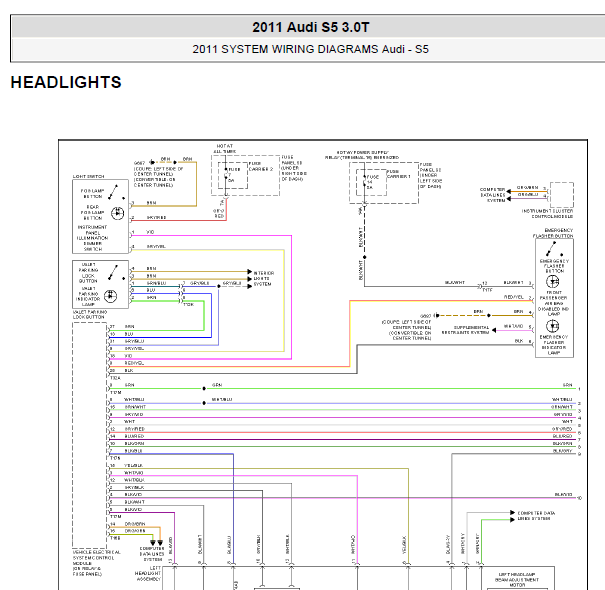Click VIO wire label at light switch pin 1
Viewport: 605px width, 590px height.
tap(150, 232)
